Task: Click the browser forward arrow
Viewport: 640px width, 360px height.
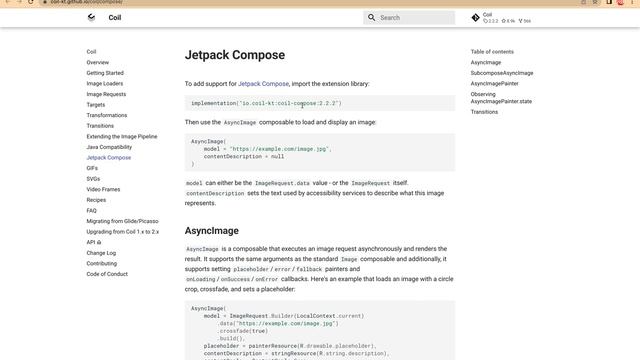Action: click(x=19, y=2)
